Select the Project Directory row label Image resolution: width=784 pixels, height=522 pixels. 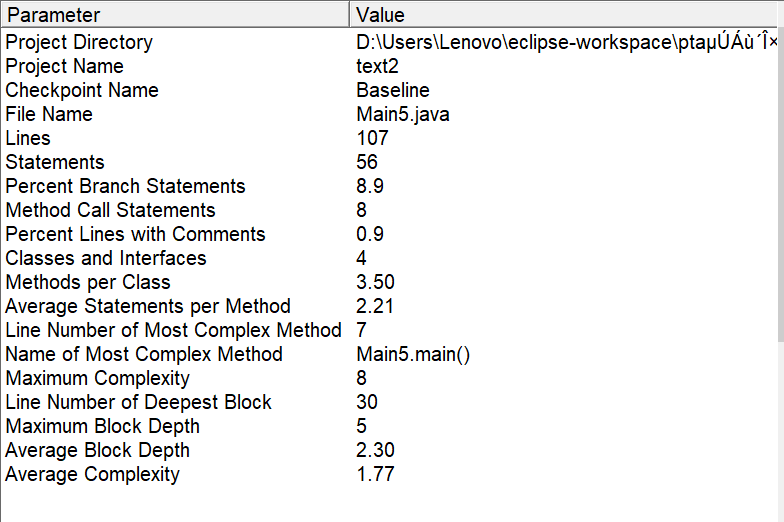(x=79, y=42)
